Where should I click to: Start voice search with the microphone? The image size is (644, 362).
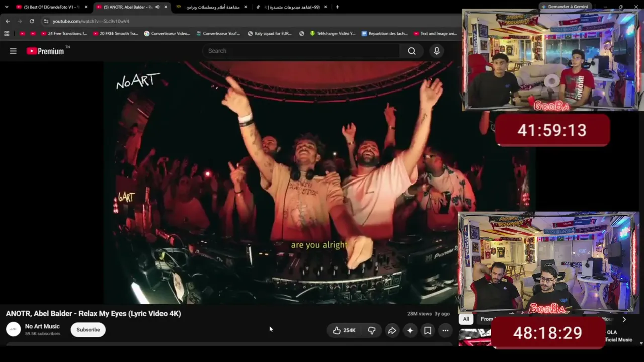click(436, 51)
